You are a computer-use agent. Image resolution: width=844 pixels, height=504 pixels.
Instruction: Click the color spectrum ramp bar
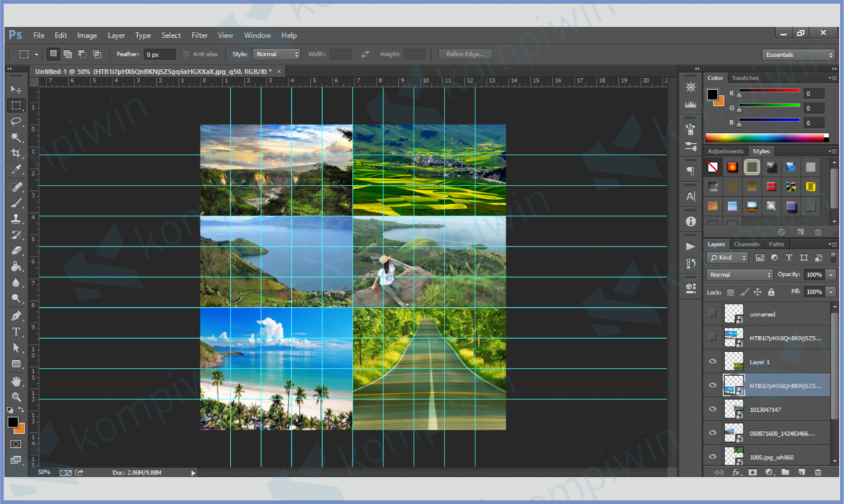[767, 138]
